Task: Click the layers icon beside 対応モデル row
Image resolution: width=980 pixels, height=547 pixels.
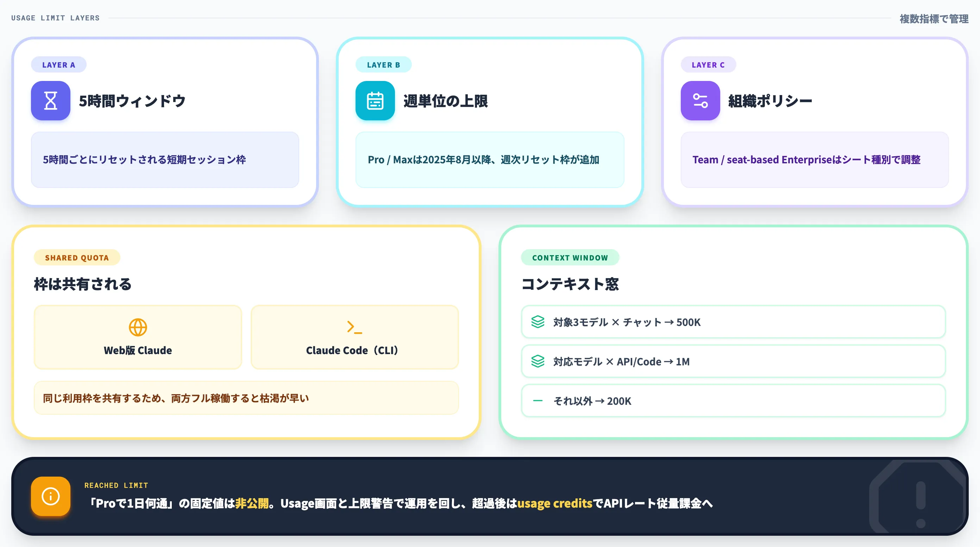Action: coord(538,361)
